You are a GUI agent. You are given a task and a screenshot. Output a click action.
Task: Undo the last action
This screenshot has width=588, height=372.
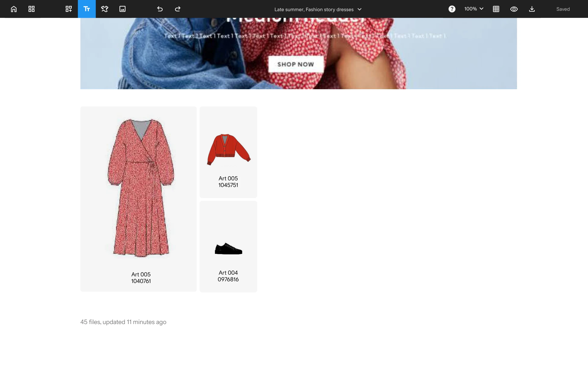click(x=160, y=9)
